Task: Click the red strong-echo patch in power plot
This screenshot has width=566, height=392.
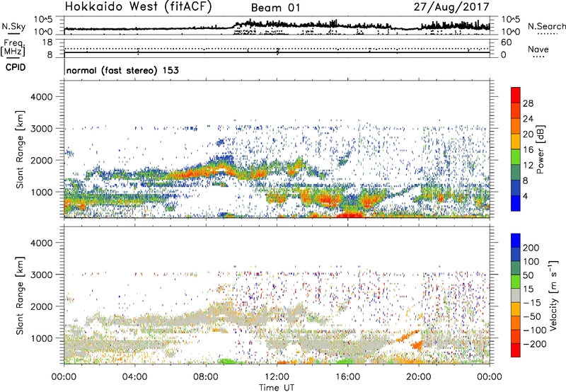Action: (350, 215)
